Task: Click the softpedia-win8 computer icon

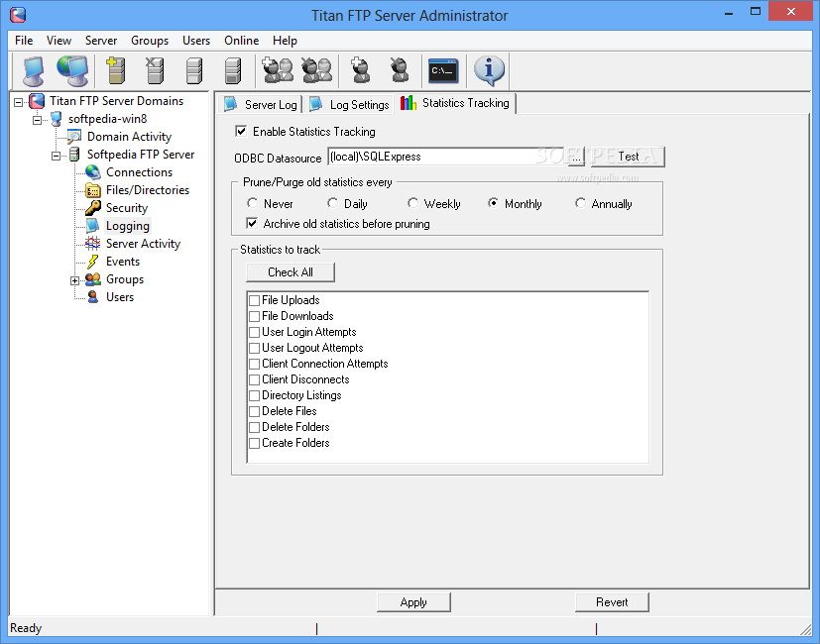Action: 56,119
